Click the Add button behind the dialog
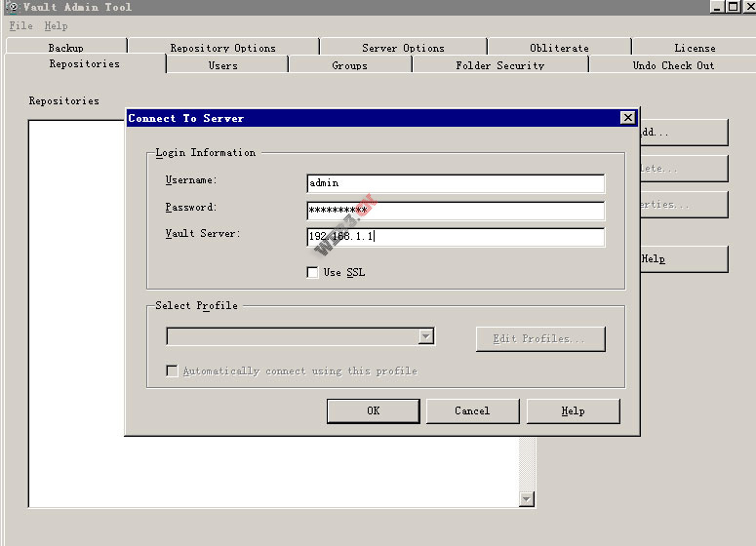The width and height of the screenshot is (756, 546). click(x=684, y=133)
